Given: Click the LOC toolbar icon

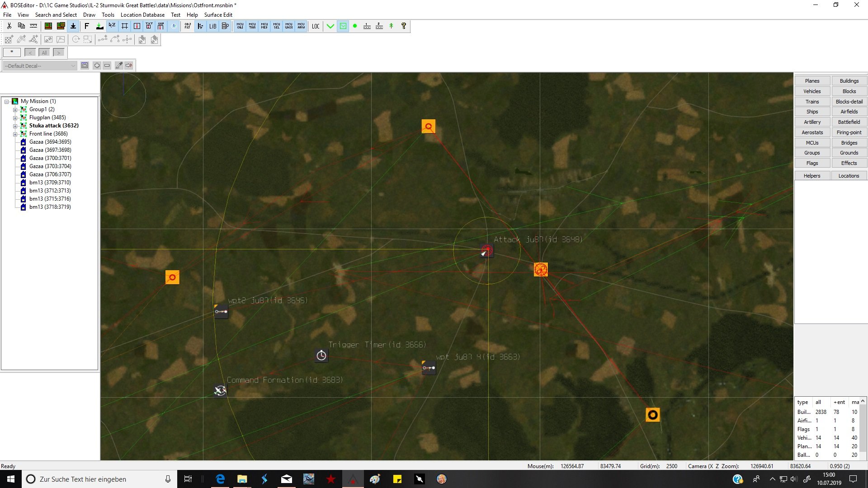Looking at the screenshot, I should pos(316,26).
